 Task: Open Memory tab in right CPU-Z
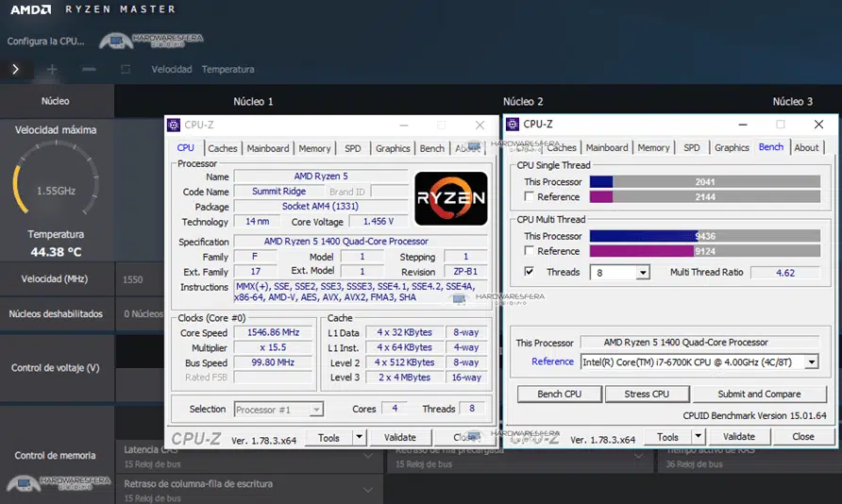(653, 147)
